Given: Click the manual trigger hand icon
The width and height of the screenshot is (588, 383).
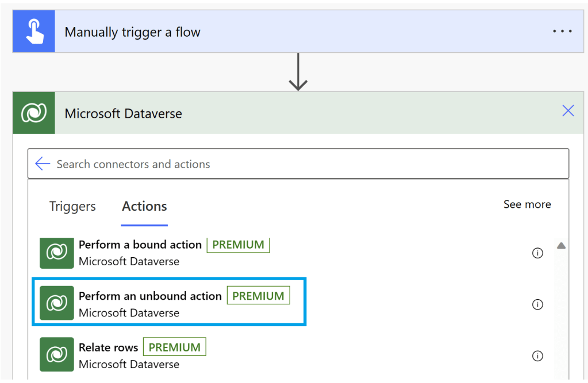Looking at the screenshot, I should [x=34, y=32].
